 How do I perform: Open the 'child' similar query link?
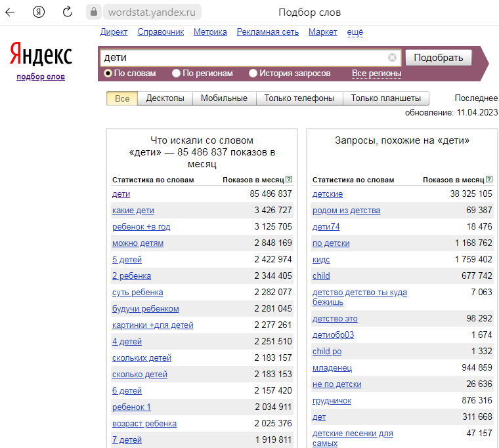321,276
